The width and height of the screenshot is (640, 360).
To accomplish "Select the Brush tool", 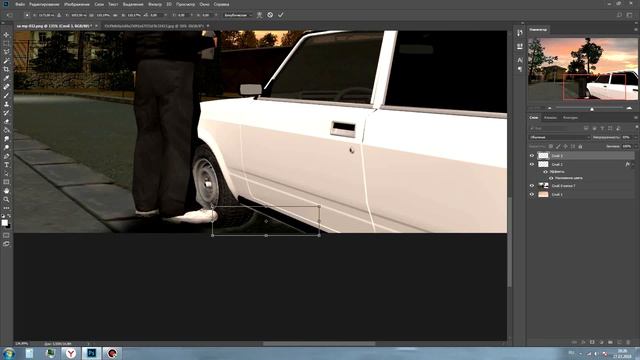I will click(x=6, y=95).
